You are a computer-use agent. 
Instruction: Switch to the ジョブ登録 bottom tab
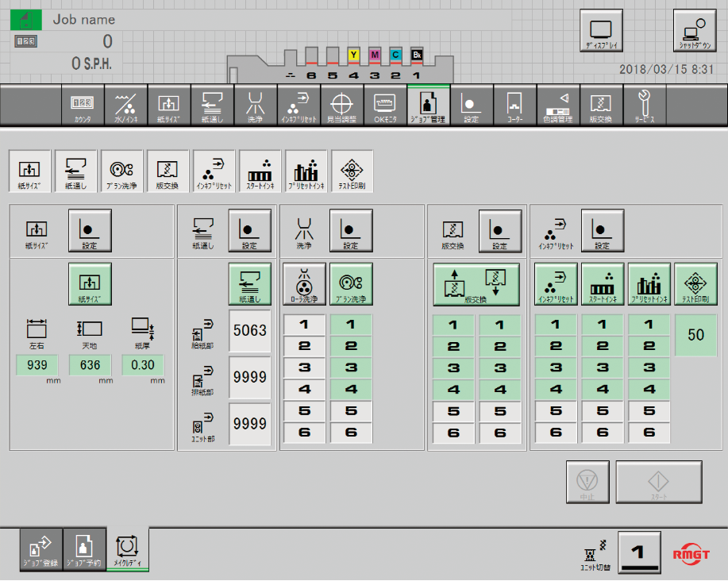pyautogui.click(x=40, y=547)
